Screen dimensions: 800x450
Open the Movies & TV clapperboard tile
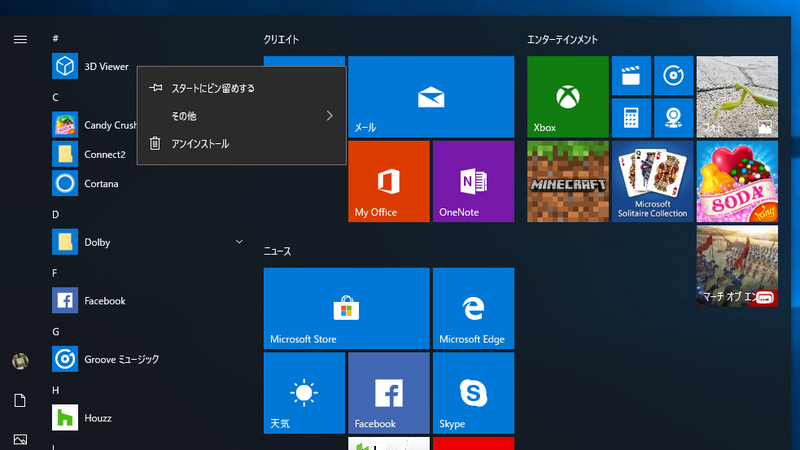[631, 76]
